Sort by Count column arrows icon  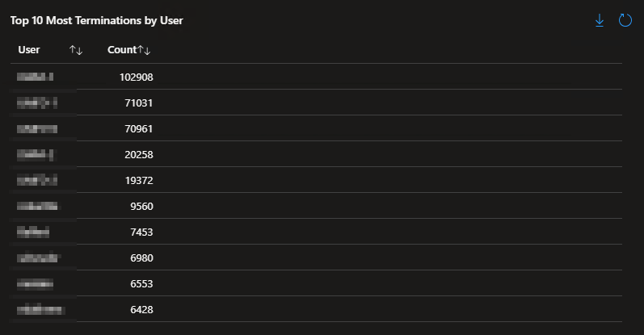pos(145,50)
